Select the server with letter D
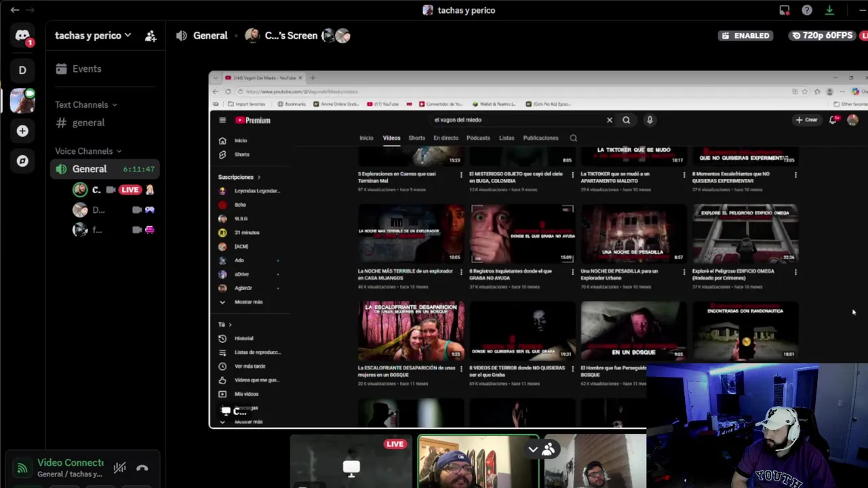 click(x=22, y=70)
